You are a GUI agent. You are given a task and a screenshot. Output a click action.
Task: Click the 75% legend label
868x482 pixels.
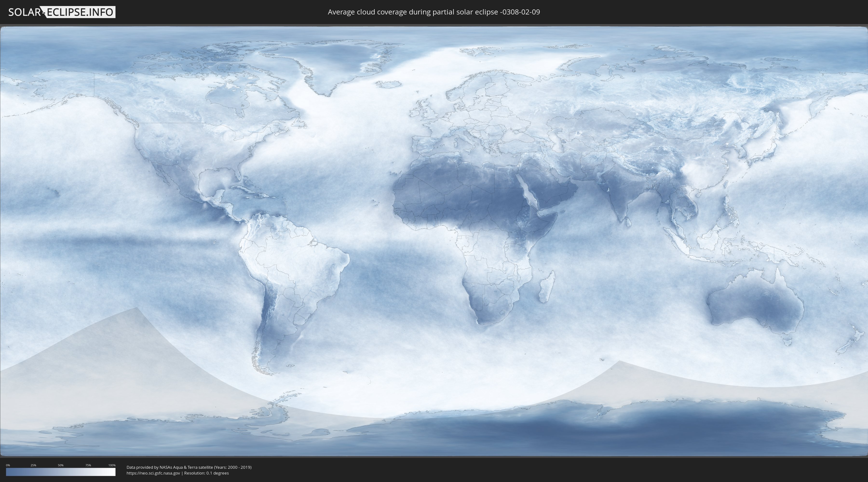coord(88,465)
